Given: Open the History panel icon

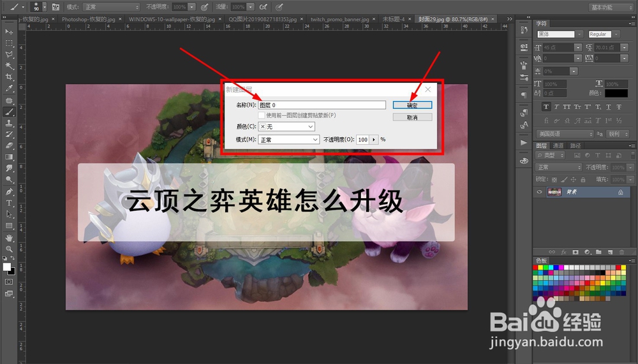Looking at the screenshot, I should click(524, 30).
